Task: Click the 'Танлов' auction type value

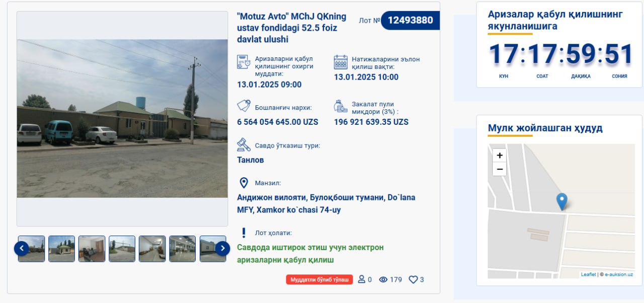Action: coord(251,160)
